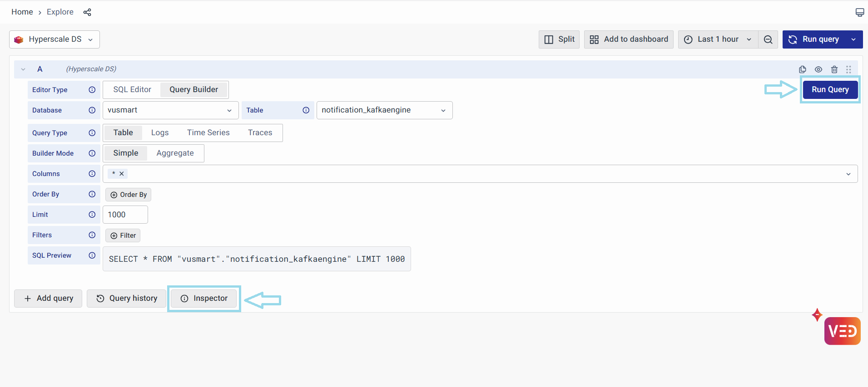Image resolution: width=868 pixels, height=387 pixels.
Task: Toggle query A visibility eye icon
Action: coord(818,69)
